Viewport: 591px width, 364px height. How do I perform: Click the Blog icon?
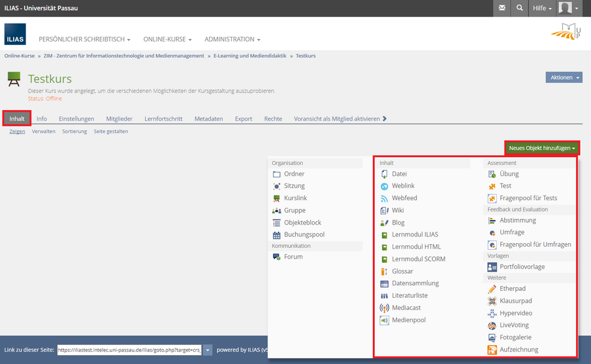384,223
